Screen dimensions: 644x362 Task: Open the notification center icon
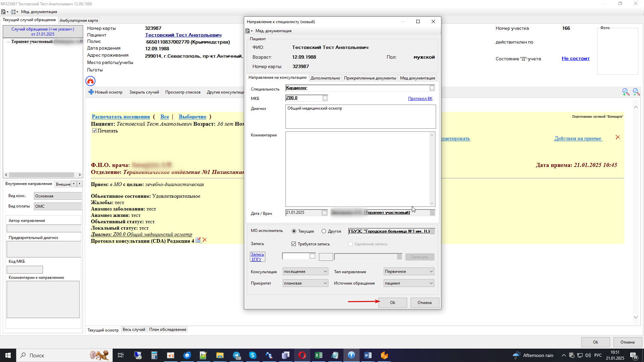pyautogui.click(x=634, y=356)
